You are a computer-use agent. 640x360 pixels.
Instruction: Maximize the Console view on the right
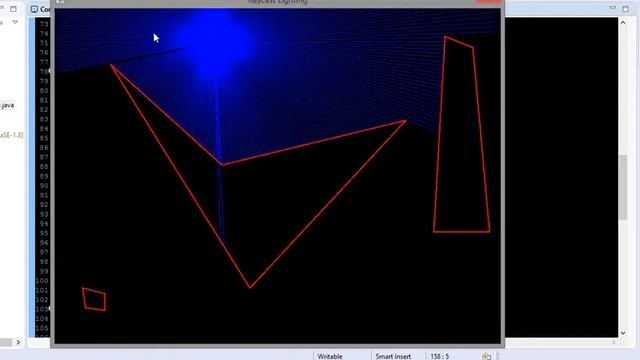626,8
